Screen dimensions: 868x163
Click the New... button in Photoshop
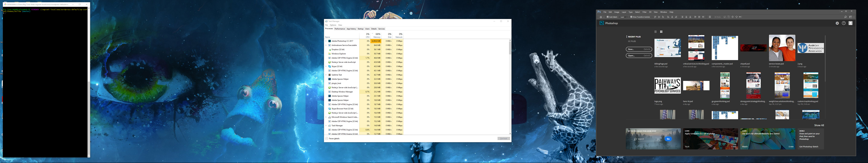click(x=639, y=49)
